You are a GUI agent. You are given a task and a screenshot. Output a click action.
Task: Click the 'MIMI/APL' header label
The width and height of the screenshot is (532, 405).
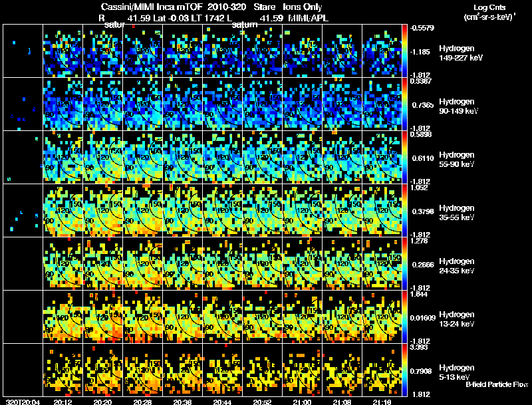308,18
